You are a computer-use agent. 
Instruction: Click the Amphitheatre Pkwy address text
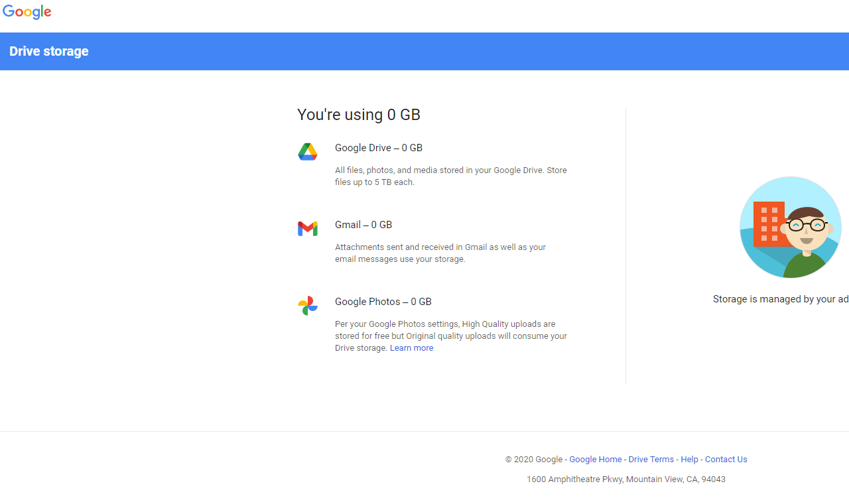point(626,479)
